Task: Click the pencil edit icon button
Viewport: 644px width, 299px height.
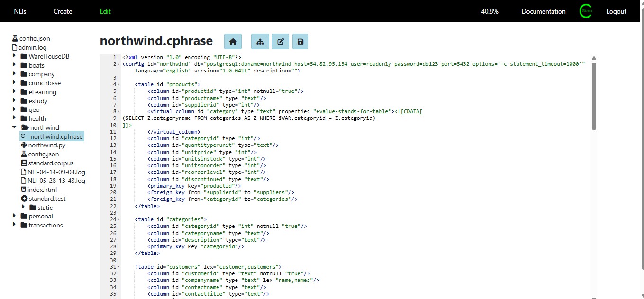Action: click(280, 42)
